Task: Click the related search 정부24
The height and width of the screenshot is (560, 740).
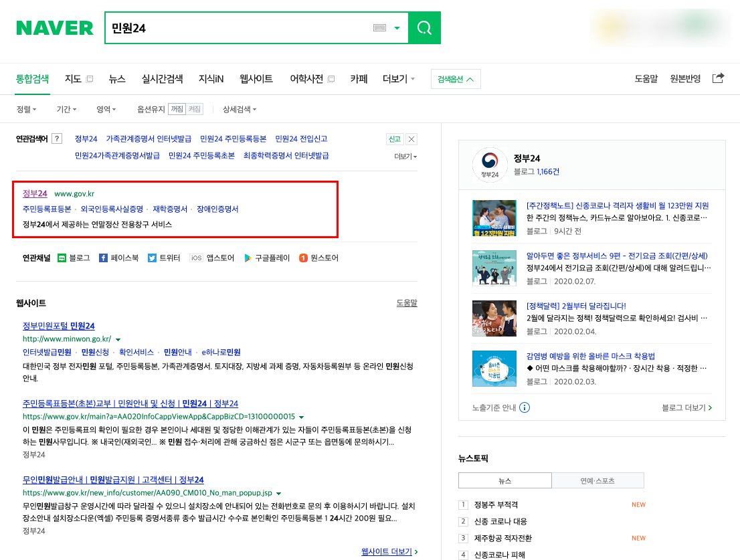Action: (x=86, y=138)
